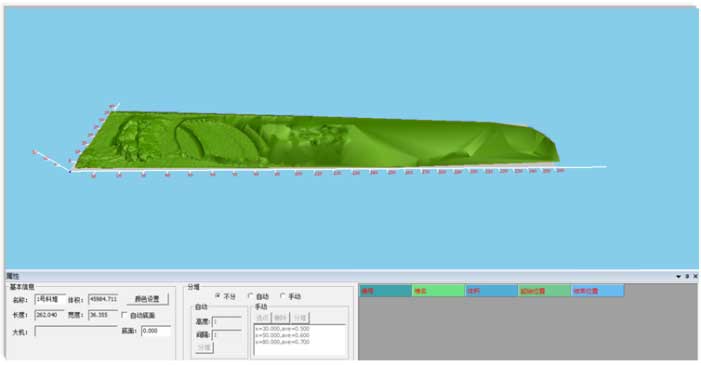701x365 pixels.
Task: Click the length field showing 262.040
Action: (x=50, y=315)
